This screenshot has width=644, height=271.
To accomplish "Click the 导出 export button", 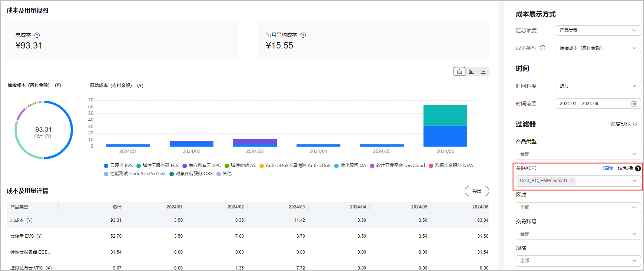I will tap(477, 191).
